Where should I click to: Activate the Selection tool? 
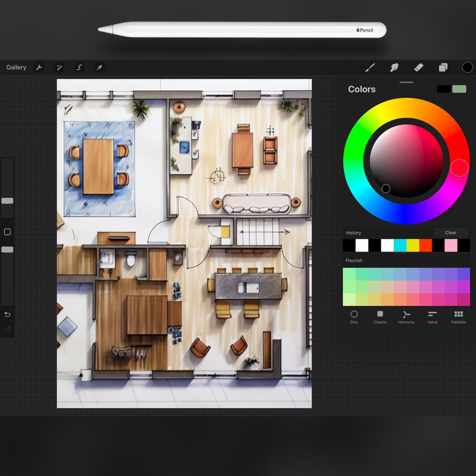click(79, 67)
